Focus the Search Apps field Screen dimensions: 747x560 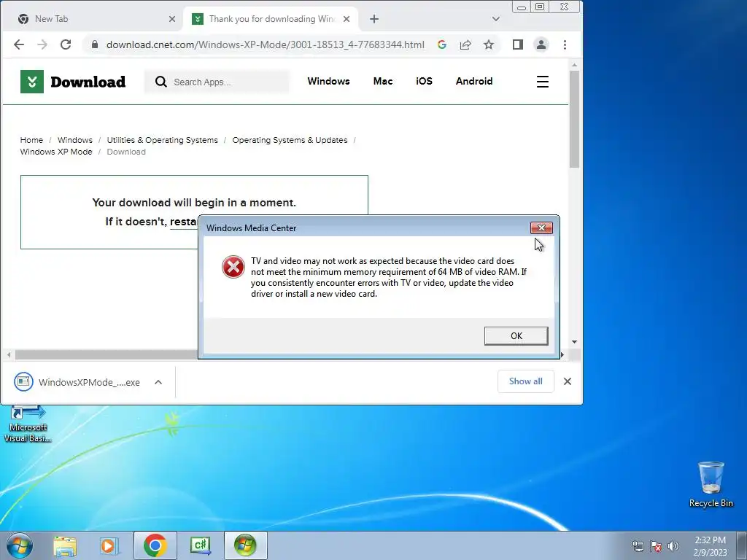pos(217,82)
